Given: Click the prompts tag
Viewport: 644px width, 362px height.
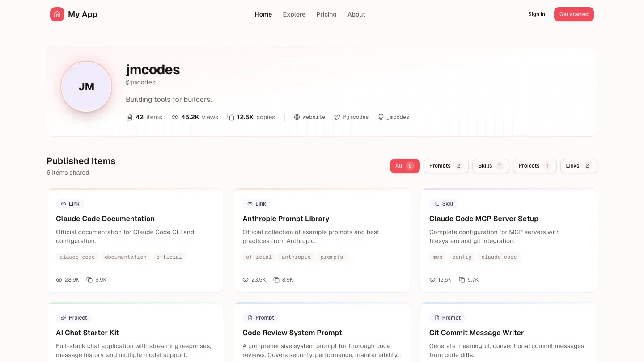Looking at the screenshot, I should tap(332, 257).
